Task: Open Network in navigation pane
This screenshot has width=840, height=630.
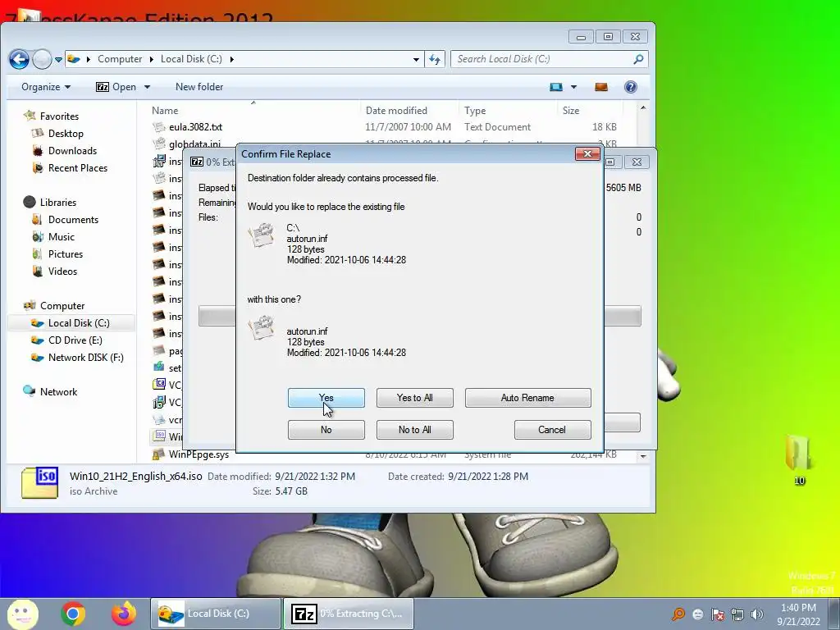Action: 58,391
